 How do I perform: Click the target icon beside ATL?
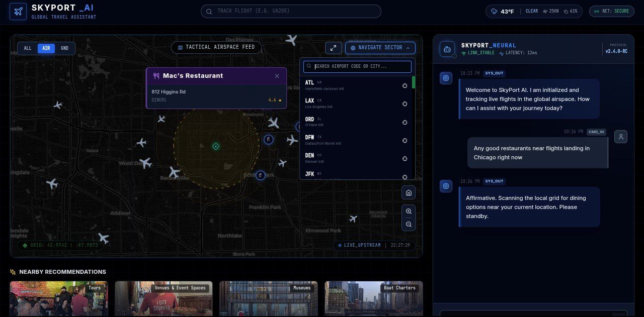[405, 85]
